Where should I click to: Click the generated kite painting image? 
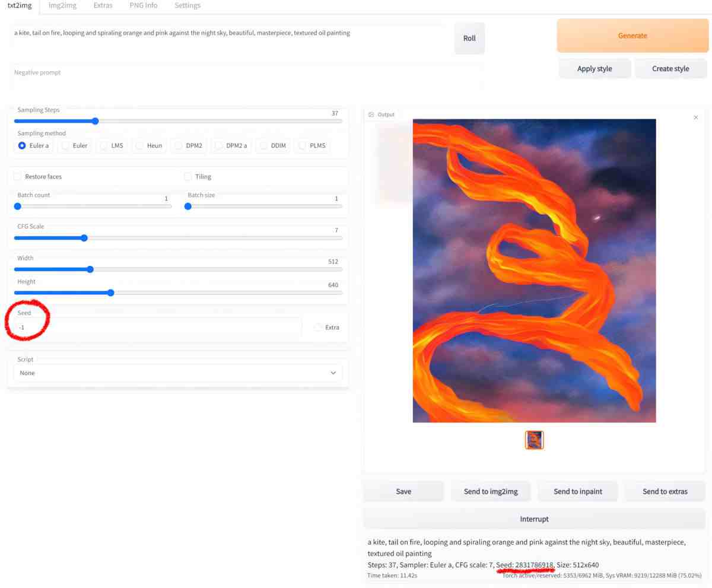coord(534,271)
